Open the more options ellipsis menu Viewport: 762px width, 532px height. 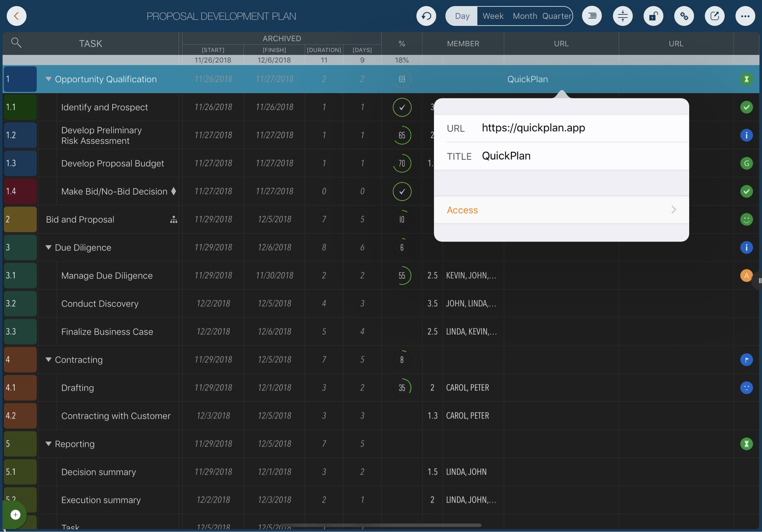745,16
